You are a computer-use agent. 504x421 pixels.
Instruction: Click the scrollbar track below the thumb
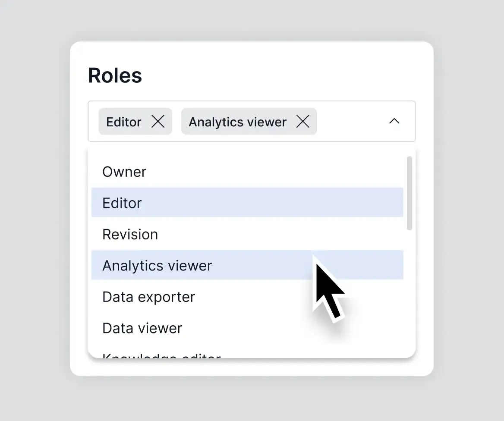click(x=409, y=293)
